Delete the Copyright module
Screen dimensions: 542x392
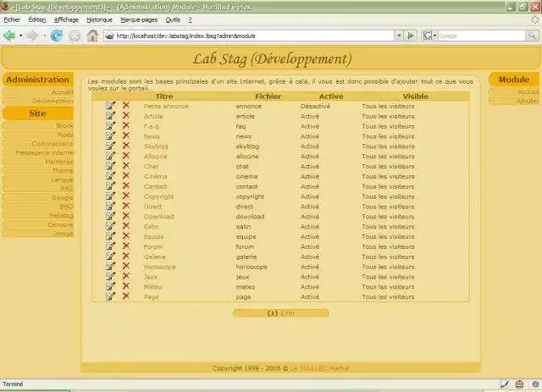pyautogui.click(x=126, y=196)
